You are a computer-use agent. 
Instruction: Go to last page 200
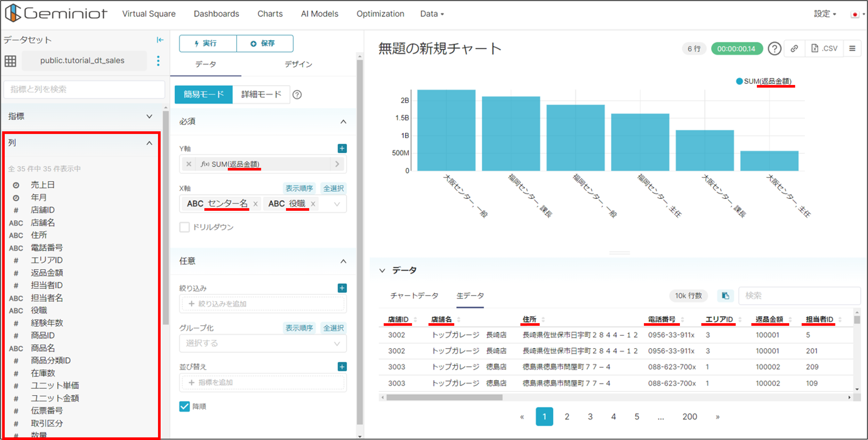point(689,417)
